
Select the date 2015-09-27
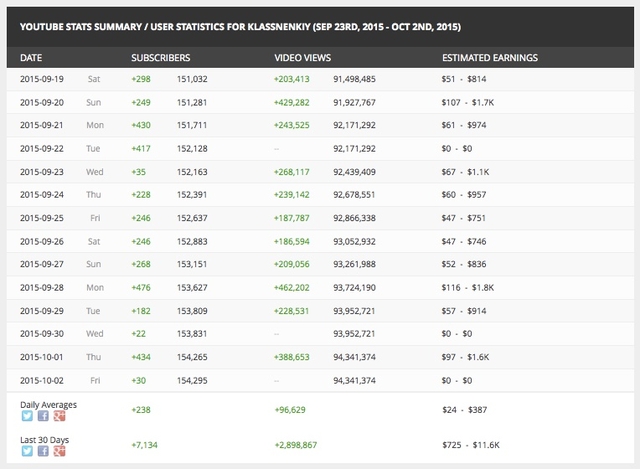point(42,264)
